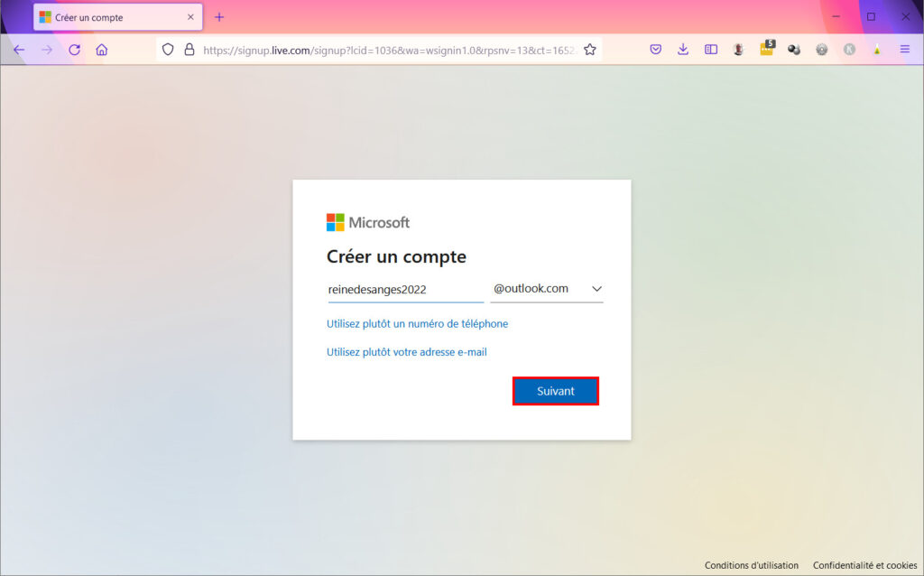The image size is (924, 576).
Task: Click the tracking protection shield icon
Action: coord(168,51)
